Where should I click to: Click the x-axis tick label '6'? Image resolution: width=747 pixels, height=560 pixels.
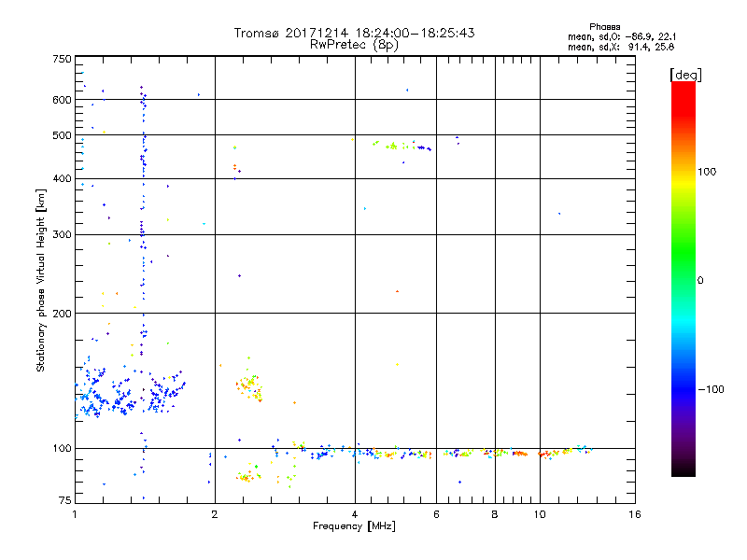tap(436, 514)
